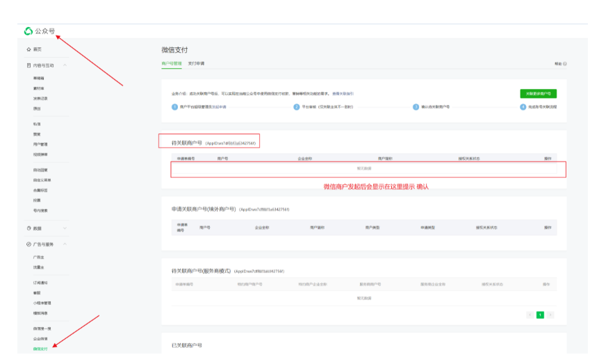This screenshot has height=364, width=599.
Task: Click the 微信支付 page heading
Action: (174, 50)
